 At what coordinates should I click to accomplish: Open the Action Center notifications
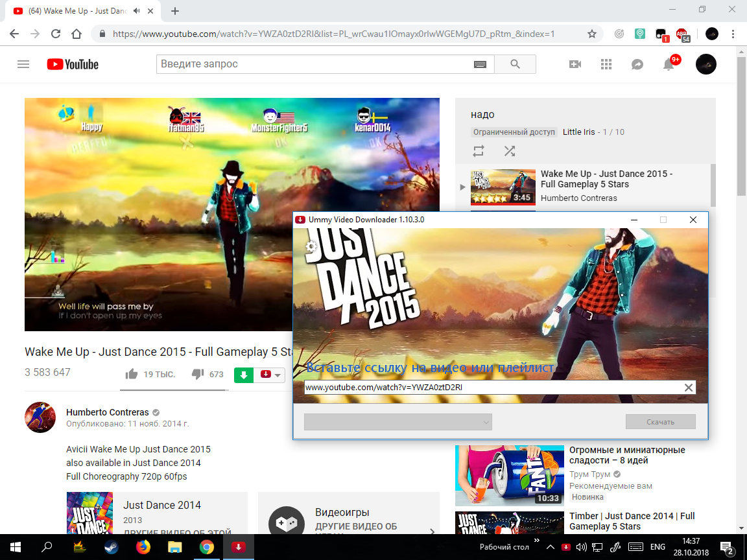[726, 546]
